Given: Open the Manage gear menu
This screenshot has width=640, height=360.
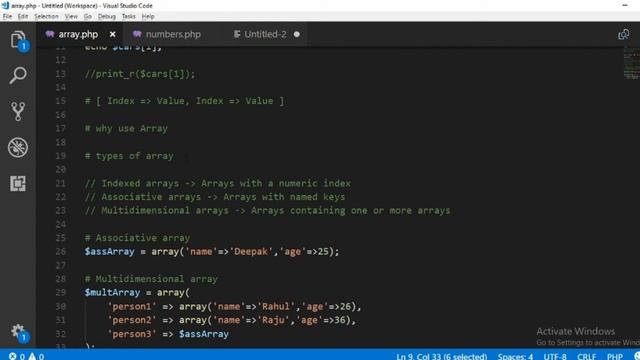Looking at the screenshot, I should point(18,332).
